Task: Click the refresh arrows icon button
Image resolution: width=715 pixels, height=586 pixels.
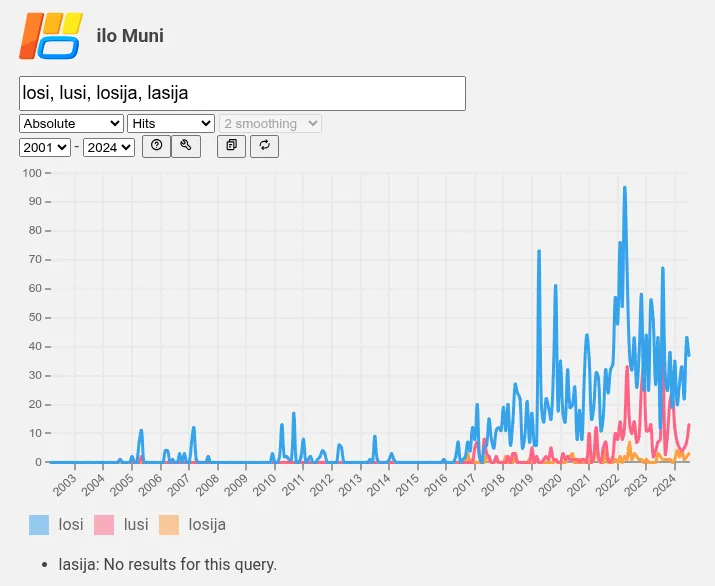Action: pos(264,146)
